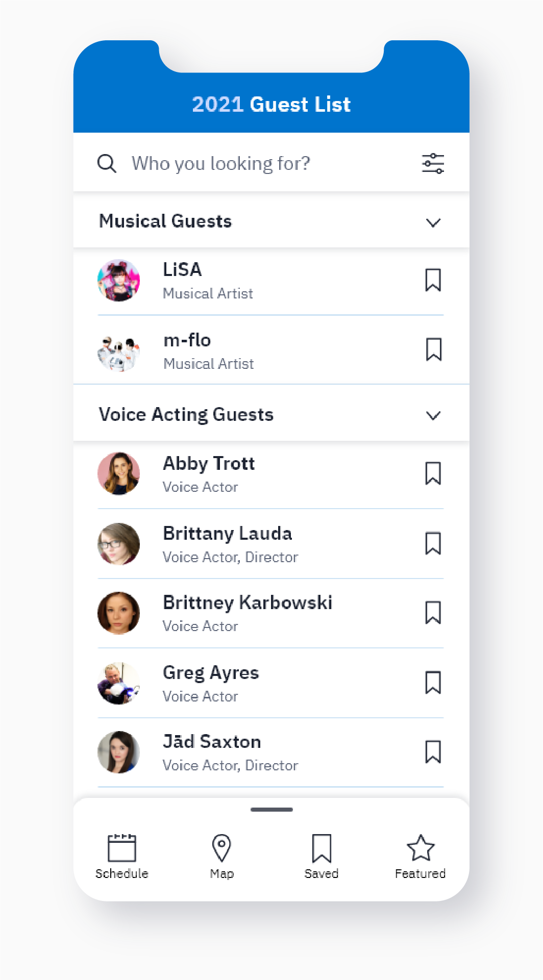
Task: Open the filter settings icon
Action: point(433,164)
